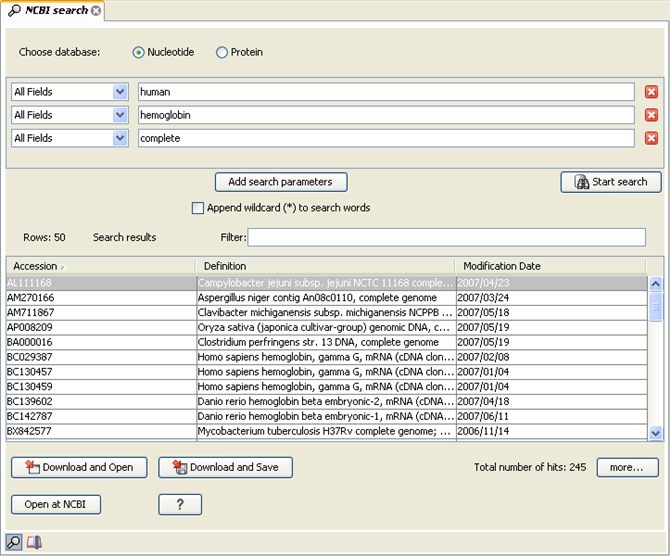This screenshot has width=670, height=556.
Task: Click 'Aspergillus niger contig' definition cell
Action: point(326,298)
